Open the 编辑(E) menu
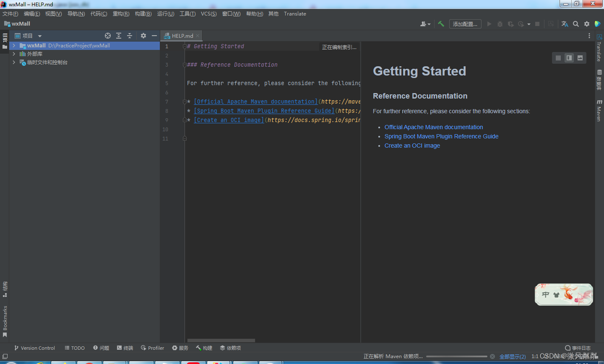Image resolution: width=604 pixels, height=364 pixels. pos(32,14)
